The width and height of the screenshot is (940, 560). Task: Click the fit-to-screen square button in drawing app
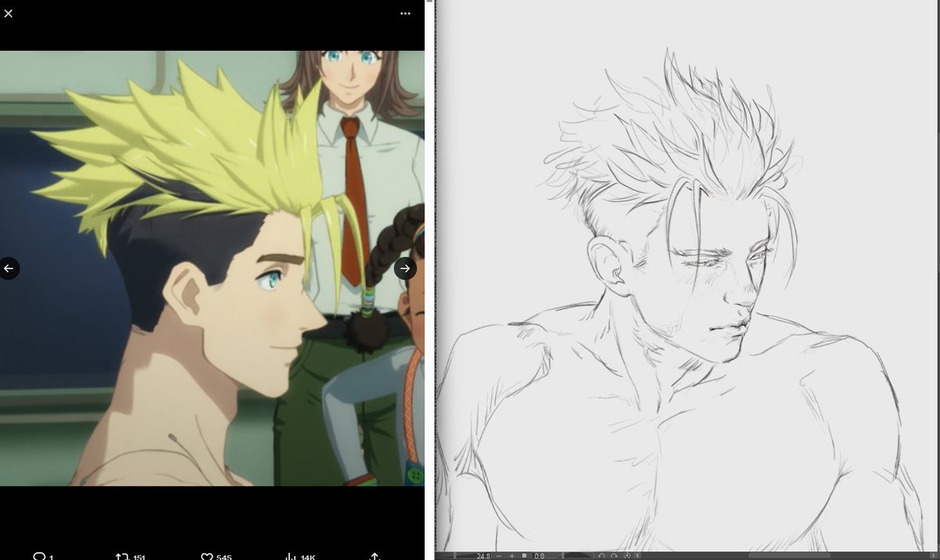click(x=524, y=555)
